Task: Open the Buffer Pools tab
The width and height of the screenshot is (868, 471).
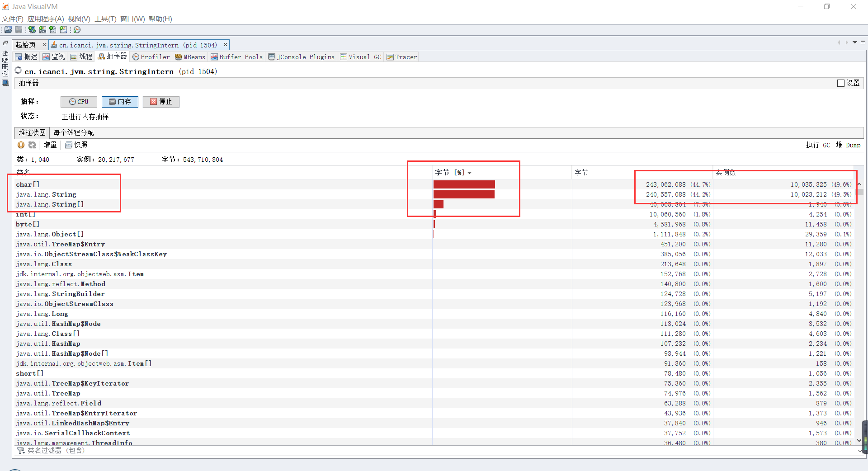Action: (236, 57)
